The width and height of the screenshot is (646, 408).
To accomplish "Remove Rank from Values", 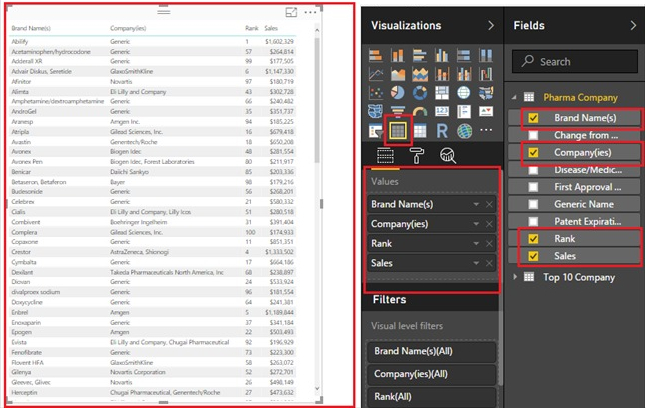I will click(489, 244).
